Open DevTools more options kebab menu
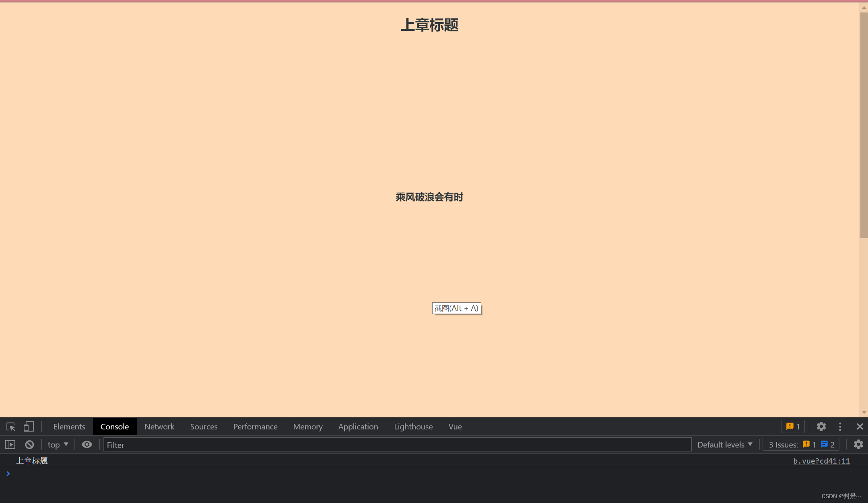Screen dimensions: 868x503 (x=840, y=427)
